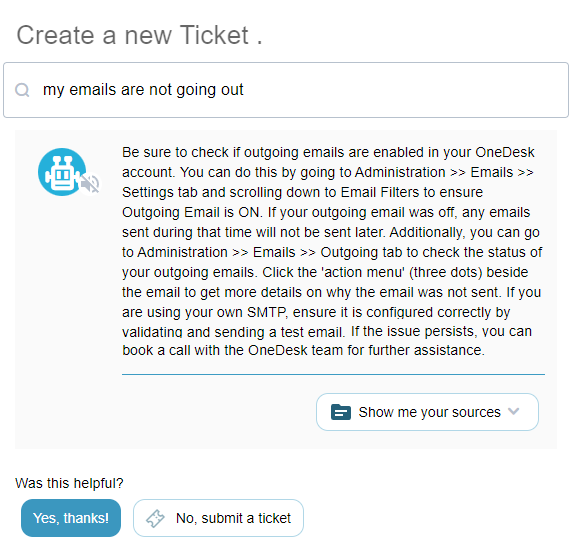Click 'Outgoing Email is ON' text in answer

tap(192, 212)
